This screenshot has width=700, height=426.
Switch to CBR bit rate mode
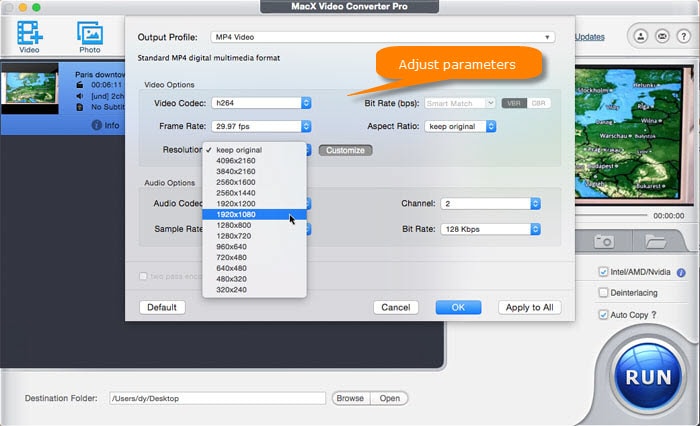coord(538,103)
